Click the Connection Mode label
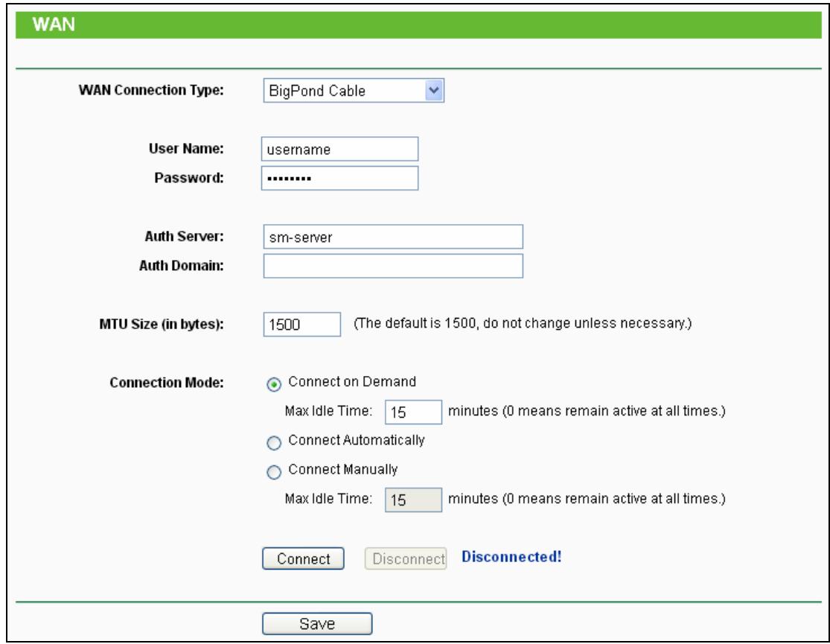 tap(167, 383)
